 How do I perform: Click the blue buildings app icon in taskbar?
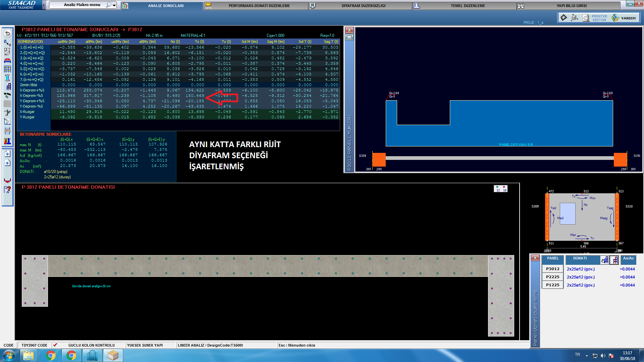(92, 355)
